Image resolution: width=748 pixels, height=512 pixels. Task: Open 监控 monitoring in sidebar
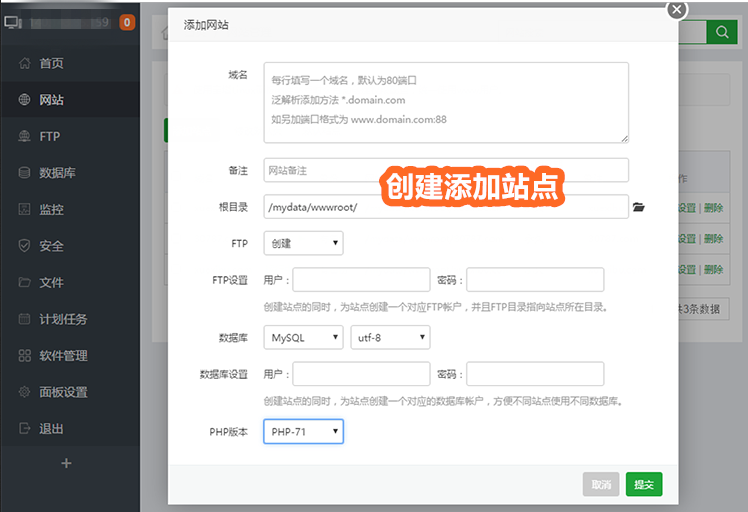[x=52, y=209]
